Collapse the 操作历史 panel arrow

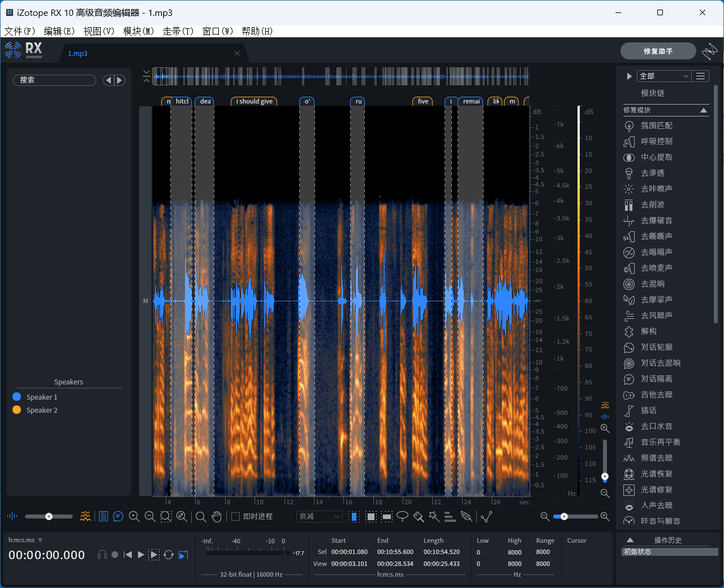pos(630,540)
